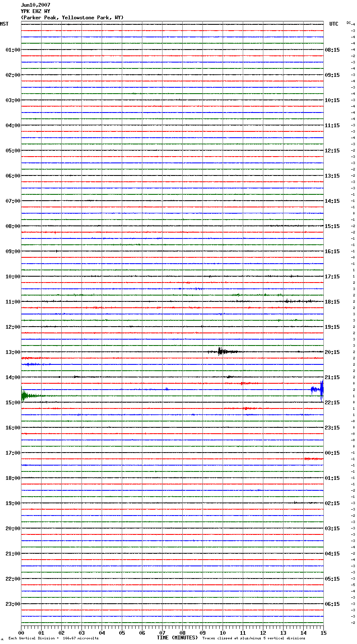This screenshot has height=644, width=357.
Task: Click the date header Jun10,2007
Action: (x=36, y=5)
